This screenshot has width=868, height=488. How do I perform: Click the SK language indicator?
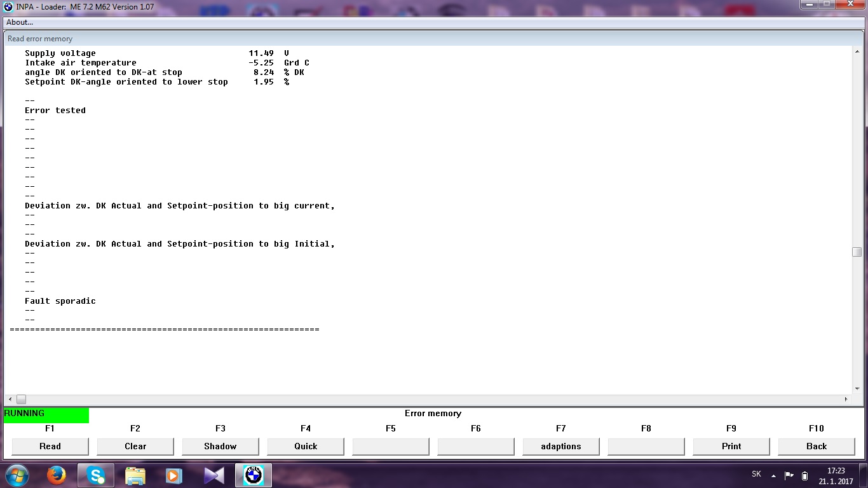[x=756, y=474]
